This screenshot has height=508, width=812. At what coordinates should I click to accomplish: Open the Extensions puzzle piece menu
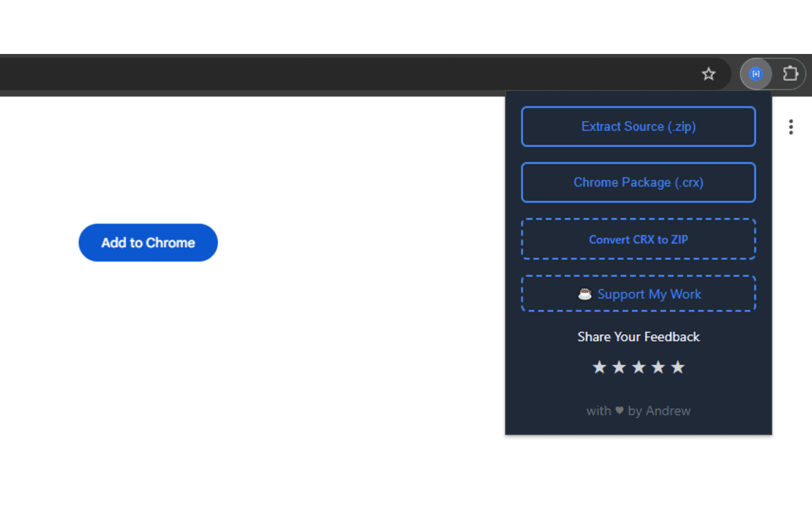[x=790, y=74]
